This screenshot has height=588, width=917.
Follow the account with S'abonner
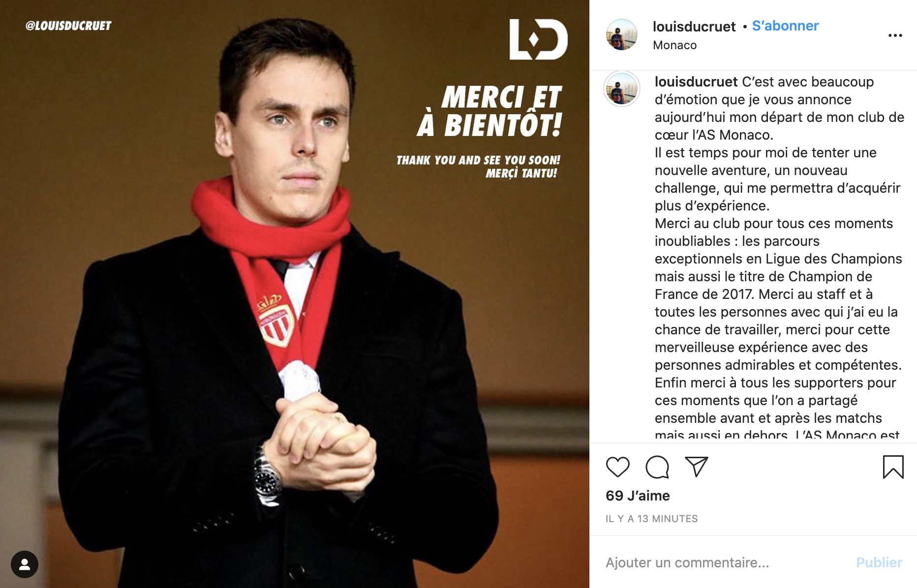[x=785, y=26]
